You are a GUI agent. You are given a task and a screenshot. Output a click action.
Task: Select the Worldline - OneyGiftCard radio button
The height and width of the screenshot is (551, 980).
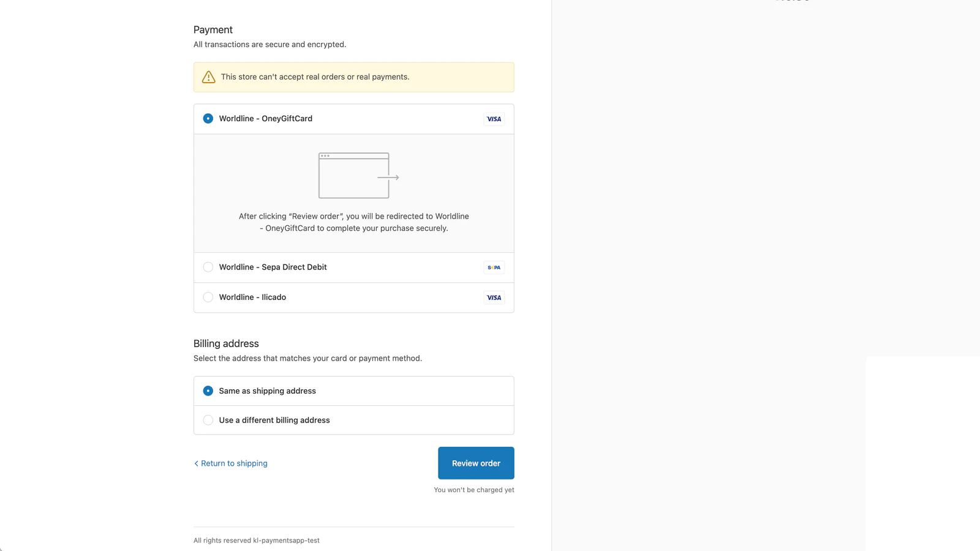coord(208,119)
